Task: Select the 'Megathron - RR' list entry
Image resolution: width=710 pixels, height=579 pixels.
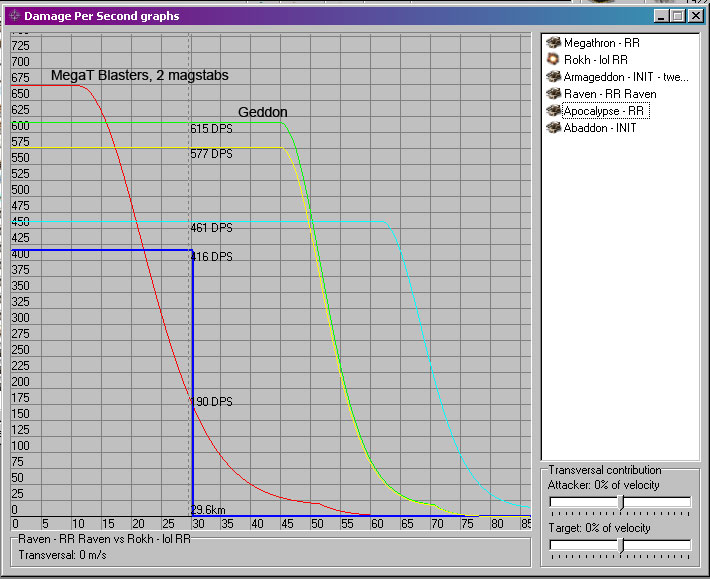Action: coord(601,43)
